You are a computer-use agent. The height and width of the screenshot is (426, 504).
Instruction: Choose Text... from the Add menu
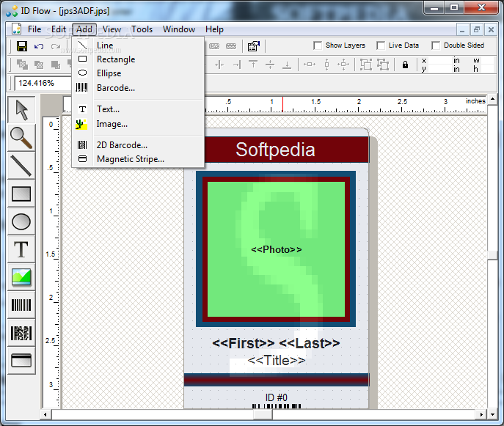pyautogui.click(x=138, y=109)
